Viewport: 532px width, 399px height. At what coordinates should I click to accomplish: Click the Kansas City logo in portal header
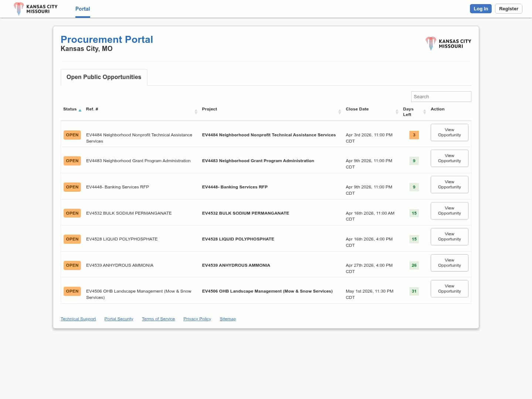point(448,44)
